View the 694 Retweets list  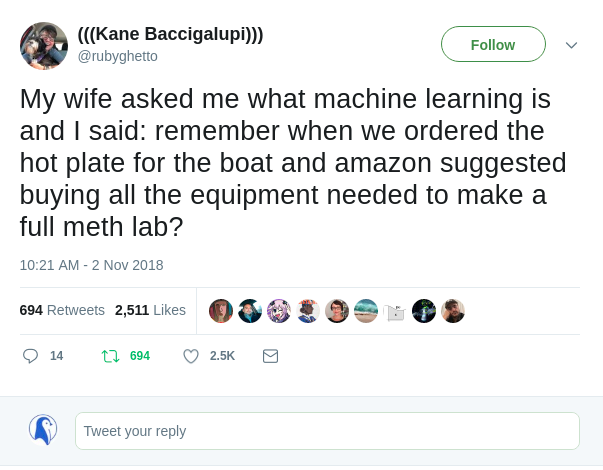click(x=62, y=310)
